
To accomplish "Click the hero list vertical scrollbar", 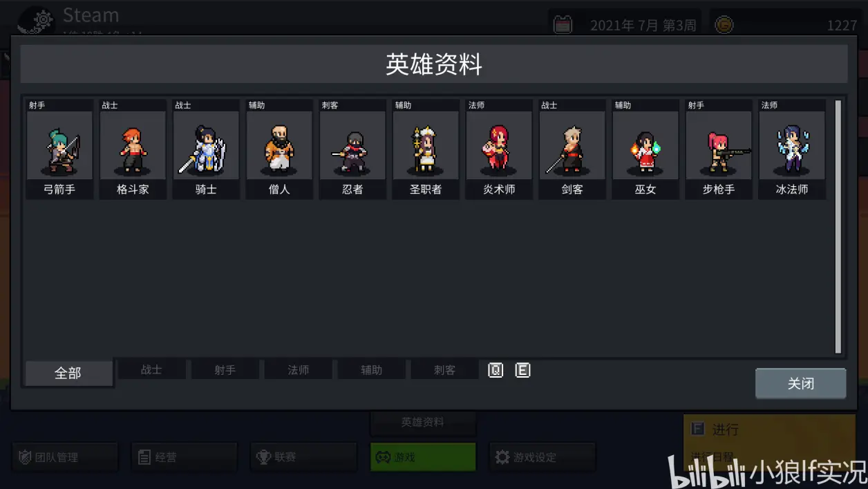I will [838, 227].
